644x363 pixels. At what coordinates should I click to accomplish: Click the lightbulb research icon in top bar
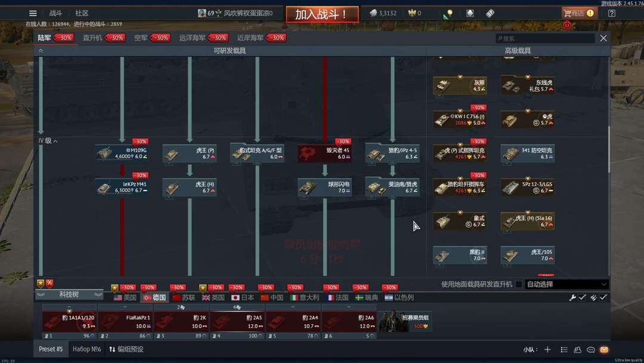(x=448, y=14)
